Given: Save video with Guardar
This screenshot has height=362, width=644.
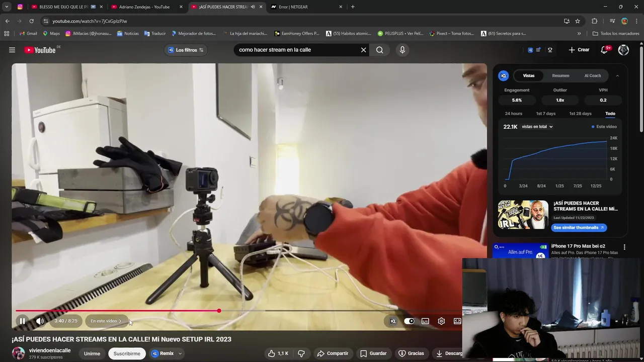Looking at the screenshot, I should pos(373,353).
